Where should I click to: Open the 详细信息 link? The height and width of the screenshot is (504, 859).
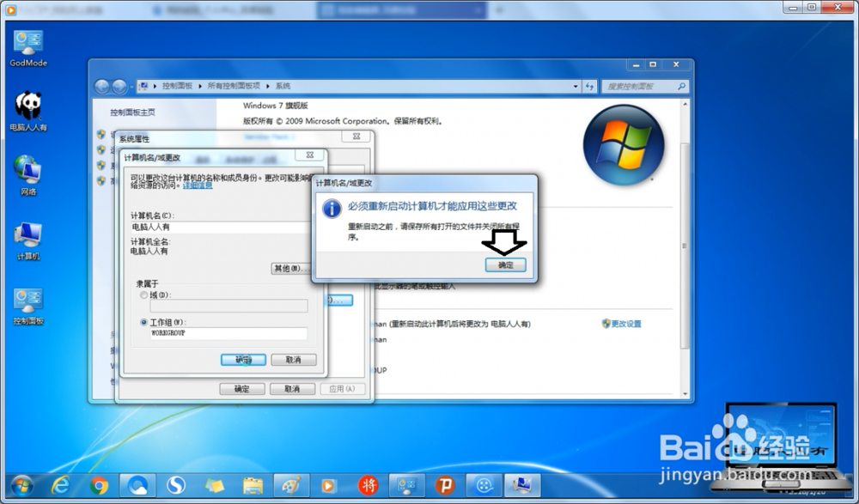[x=198, y=185]
